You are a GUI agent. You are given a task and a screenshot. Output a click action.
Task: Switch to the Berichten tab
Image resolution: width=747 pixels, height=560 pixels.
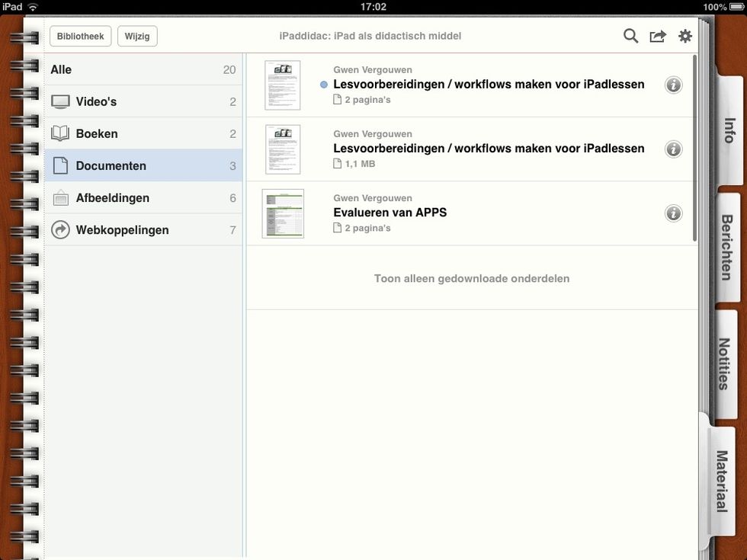[728, 248]
